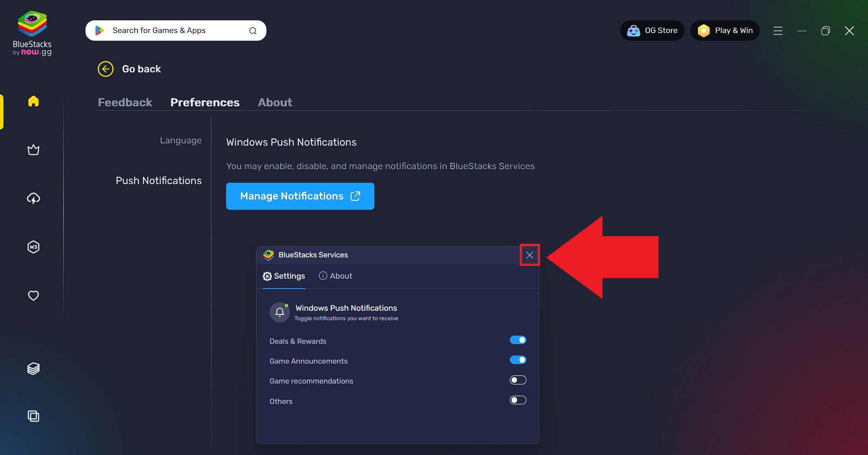868x455 pixels.
Task: Focus the Search for Games & Apps field
Action: [x=176, y=30]
